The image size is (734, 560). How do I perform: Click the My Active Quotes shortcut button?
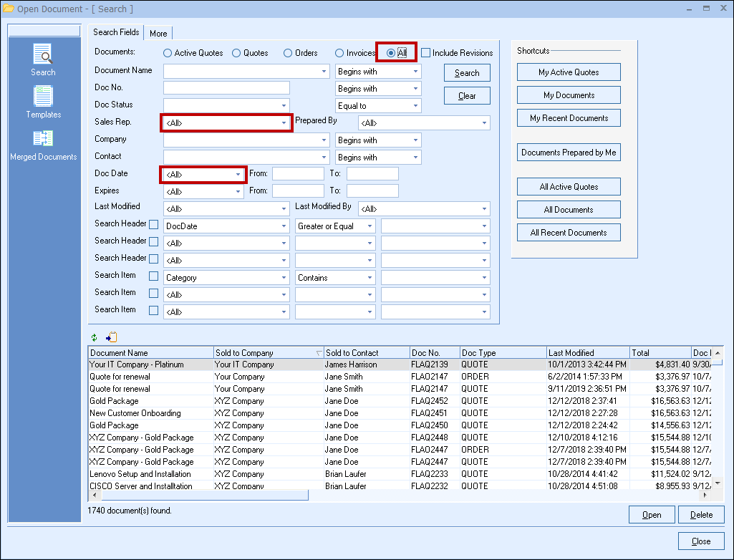(569, 72)
